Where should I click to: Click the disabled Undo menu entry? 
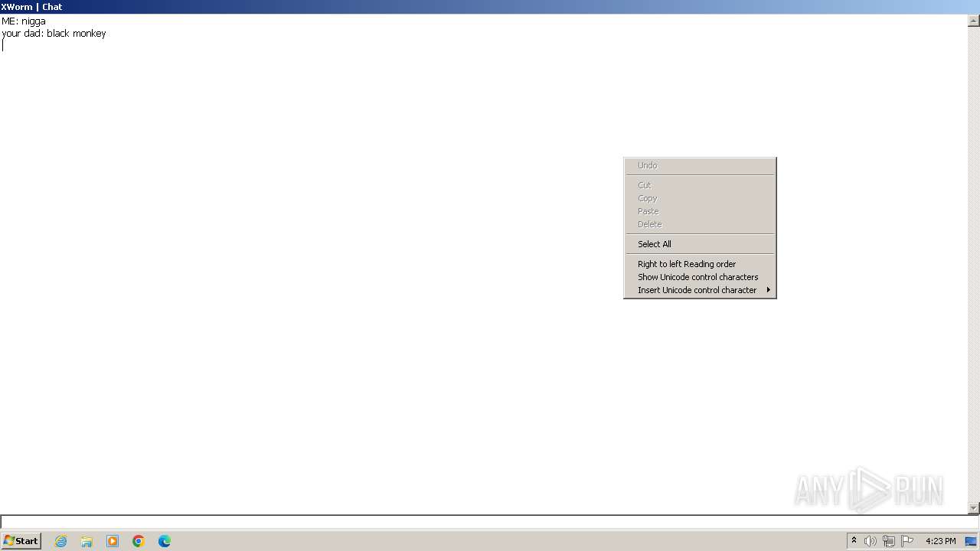(700, 165)
